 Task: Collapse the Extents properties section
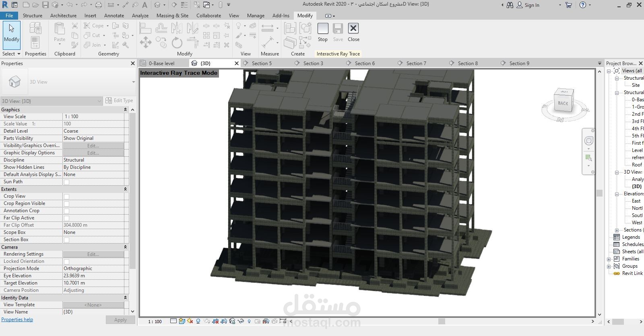[125, 189]
